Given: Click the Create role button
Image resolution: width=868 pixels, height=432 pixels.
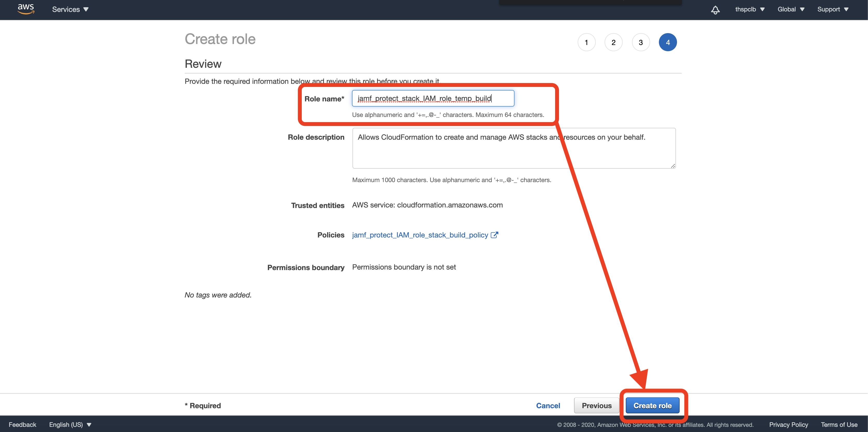Looking at the screenshot, I should click(x=652, y=405).
